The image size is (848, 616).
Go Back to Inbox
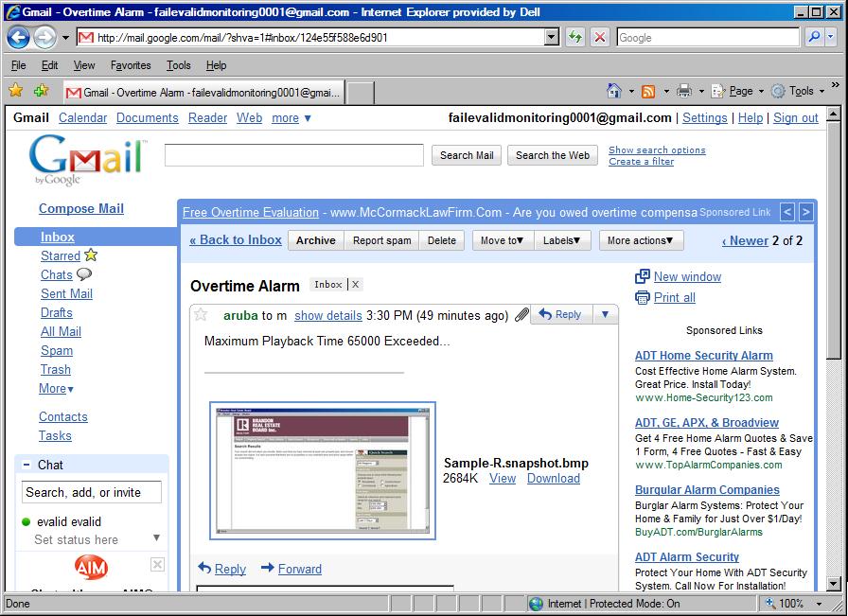[236, 240]
